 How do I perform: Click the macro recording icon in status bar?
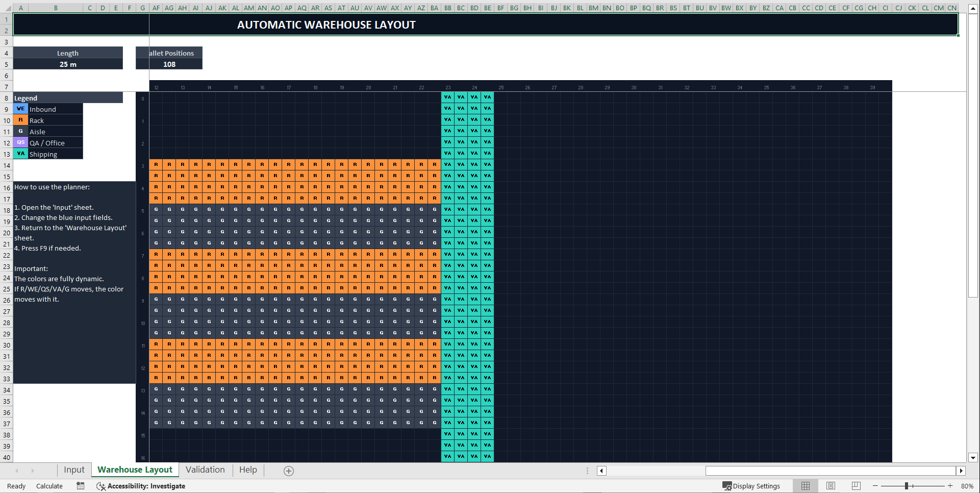(81, 486)
